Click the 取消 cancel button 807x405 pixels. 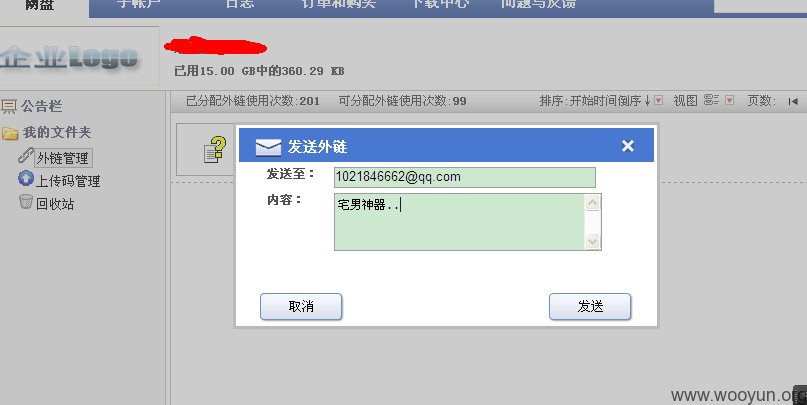coord(301,307)
